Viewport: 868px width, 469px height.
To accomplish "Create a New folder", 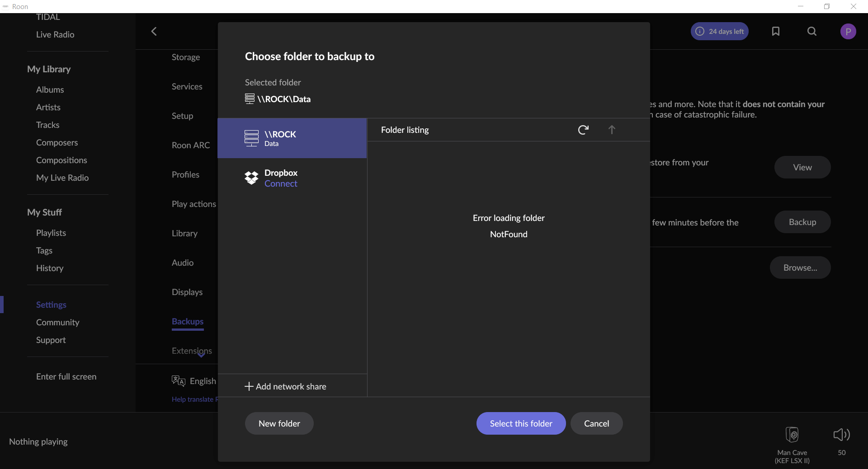I will (x=279, y=423).
